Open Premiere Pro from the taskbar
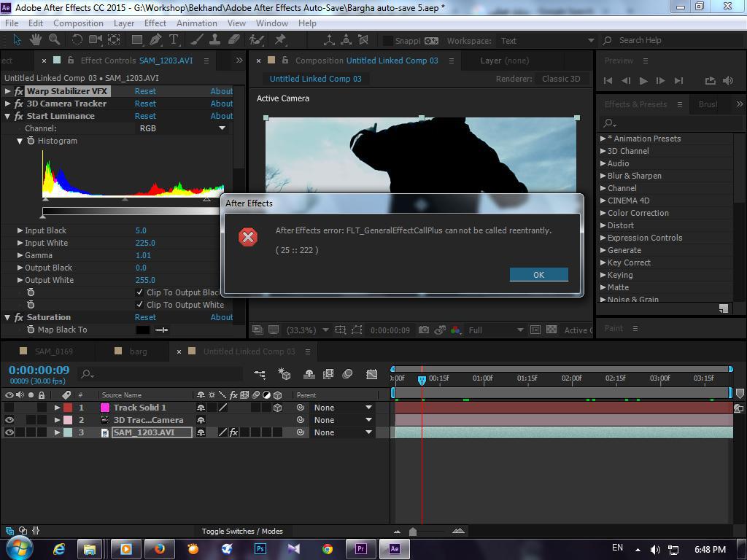 360,549
